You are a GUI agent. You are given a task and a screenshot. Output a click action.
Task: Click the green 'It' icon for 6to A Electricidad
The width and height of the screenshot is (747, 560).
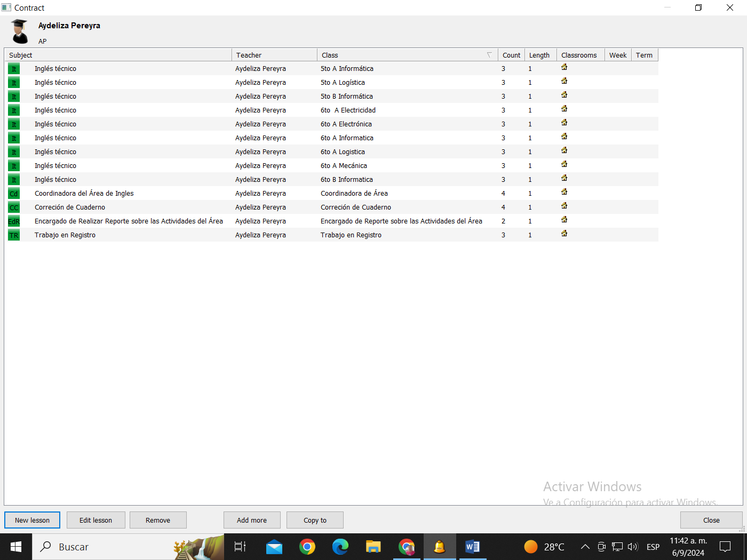point(14,110)
